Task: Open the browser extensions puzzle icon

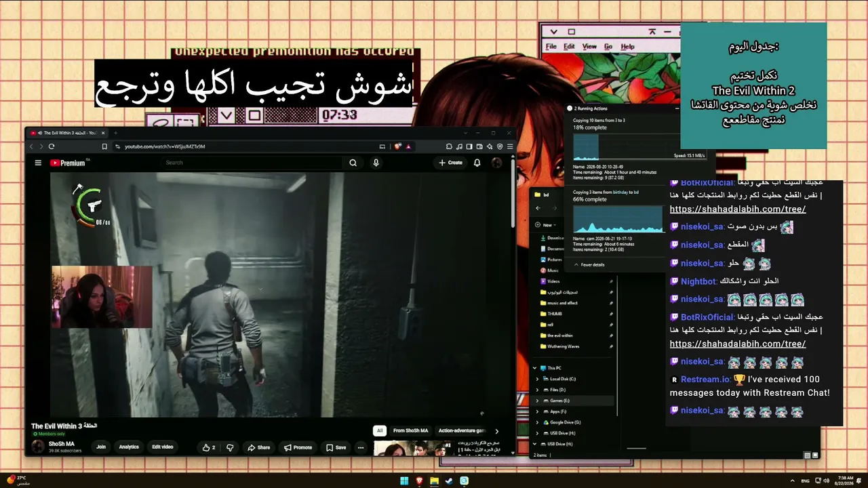Action: click(449, 146)
